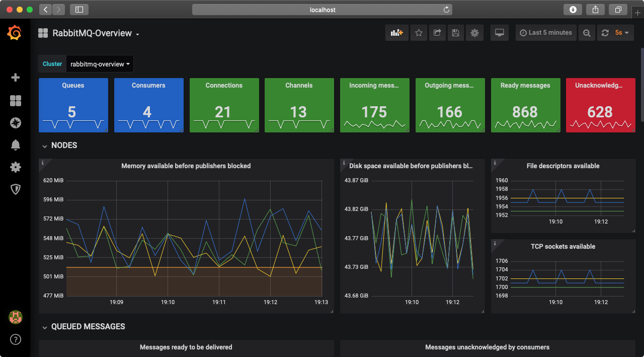Open the Explore compass icon in sidebar
The image size is (644, 357).
[15, 122]
